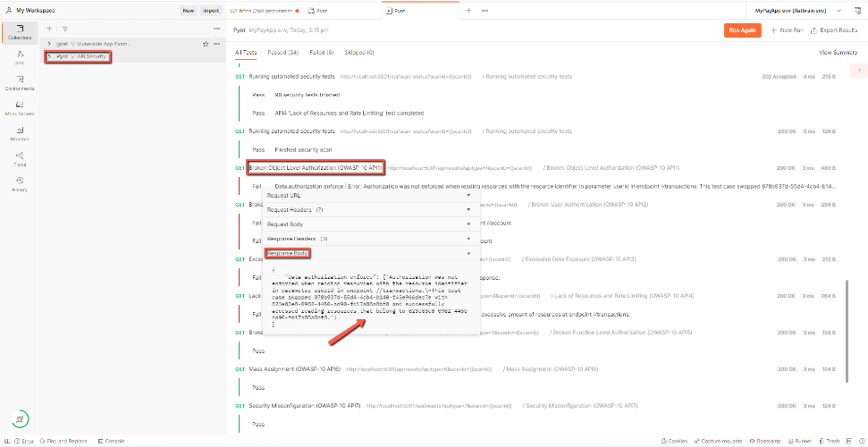Switch to the Skipped (0) tab

tap(359, 53)
